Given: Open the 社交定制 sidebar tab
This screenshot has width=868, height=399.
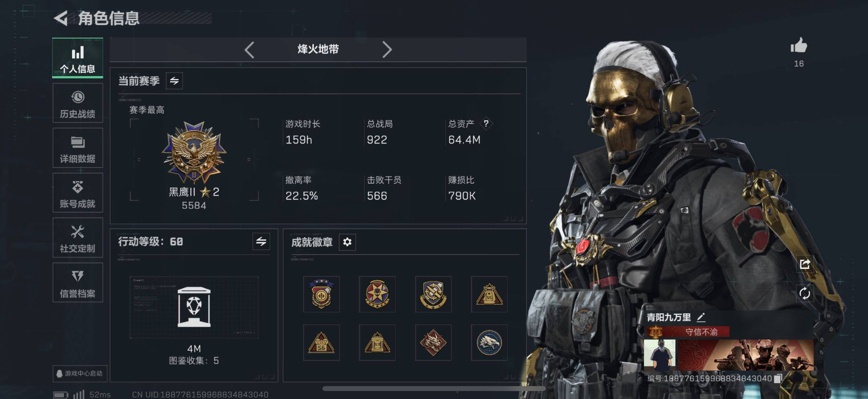Looking at the screenshot, I should point(78,237).
